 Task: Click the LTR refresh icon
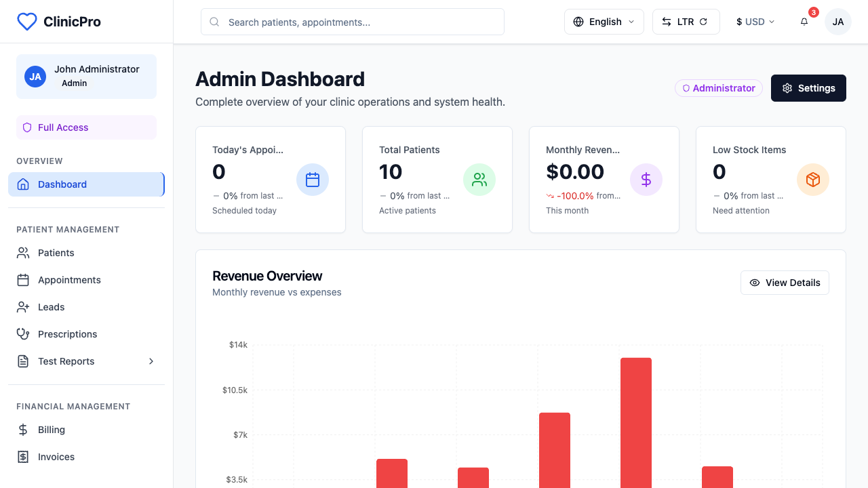click(703, 22)
